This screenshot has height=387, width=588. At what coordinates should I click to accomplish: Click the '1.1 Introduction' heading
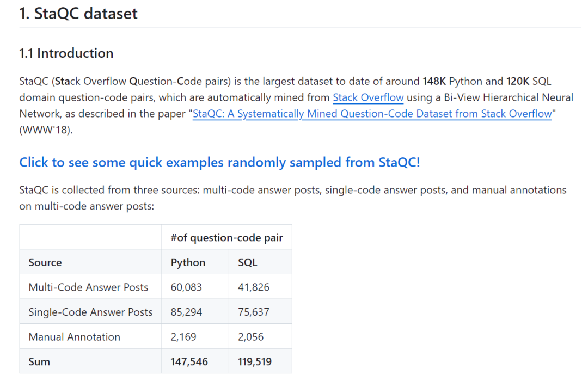click(x=66, y=53)
